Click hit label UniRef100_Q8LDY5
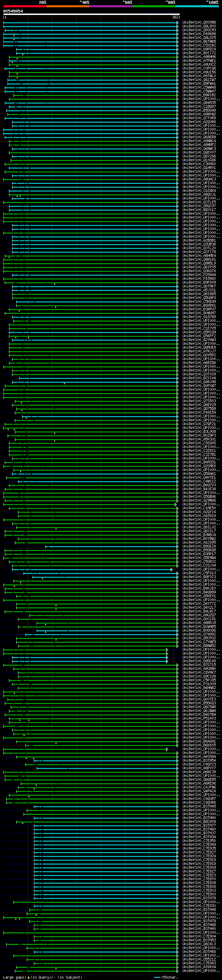This screenshot has height=980, width=222. [199, 38]
